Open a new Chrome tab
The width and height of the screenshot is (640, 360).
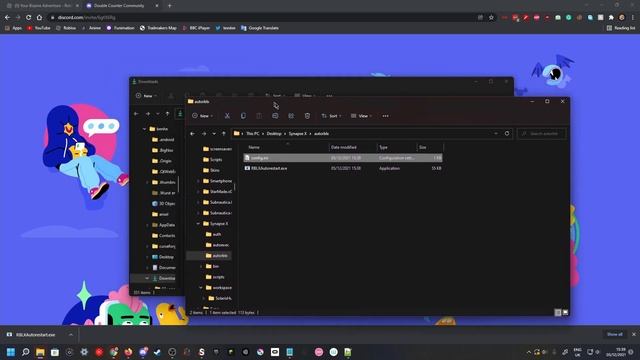[x=169, y=6]
